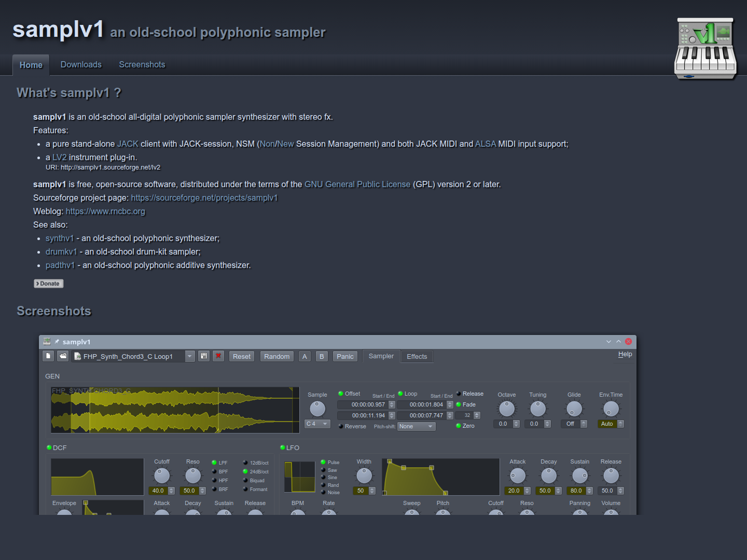747x560 pixels.
Task: Toggle the Zero crossing option
Action: coord(465,426)
